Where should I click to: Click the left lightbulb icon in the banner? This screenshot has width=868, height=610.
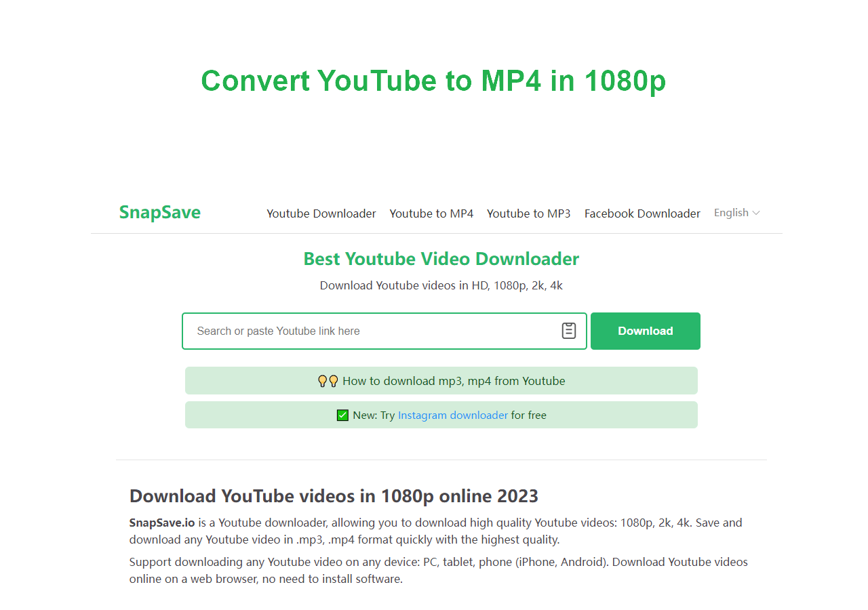click(x=323, y=380)
